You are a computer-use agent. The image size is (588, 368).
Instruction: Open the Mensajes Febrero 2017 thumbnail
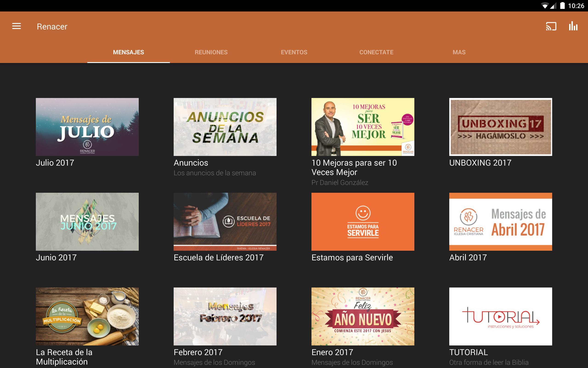pyautogui.click(x=225, y=316)
